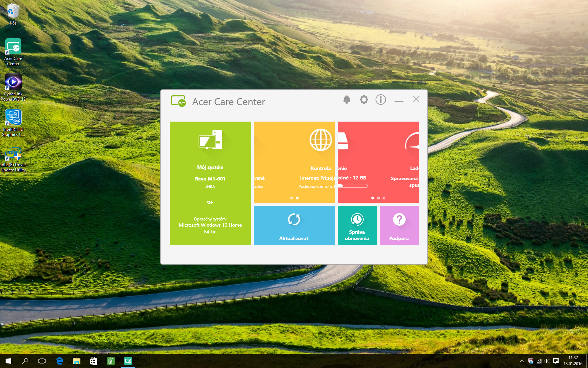Expand hidden system tray icons arrow

(x=522, y=361)
